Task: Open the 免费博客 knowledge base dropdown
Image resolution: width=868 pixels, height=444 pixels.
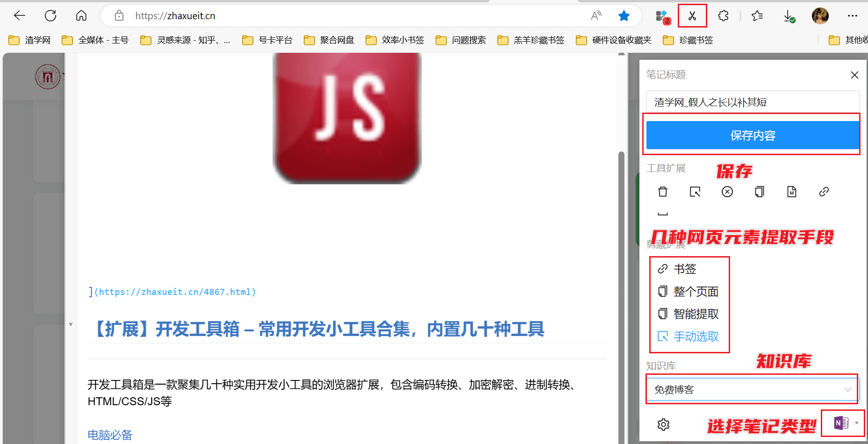Action: pos(751,389)
